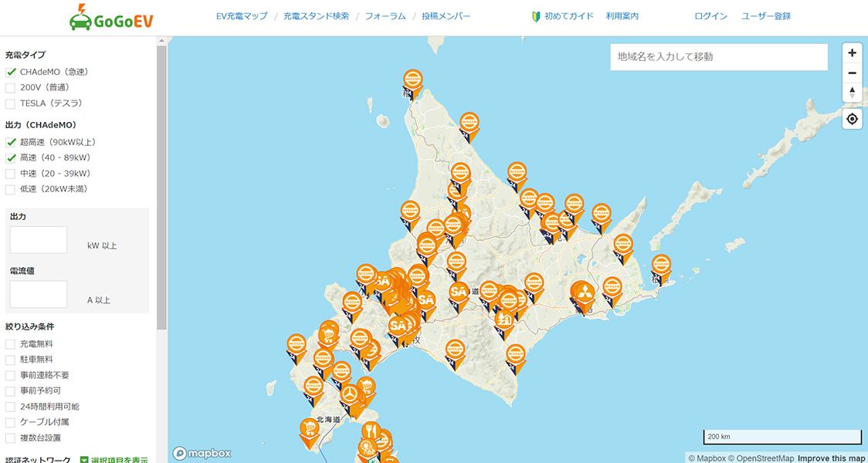
Task: Click the GoGoEV logo
Action: point(111,17)
